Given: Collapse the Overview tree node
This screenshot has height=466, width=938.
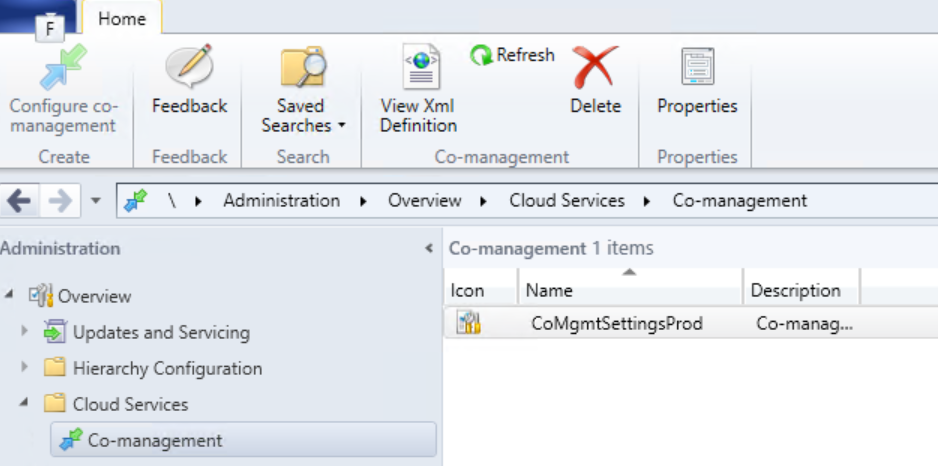Looking at the screenshot, I should click(x=10, y=296).
